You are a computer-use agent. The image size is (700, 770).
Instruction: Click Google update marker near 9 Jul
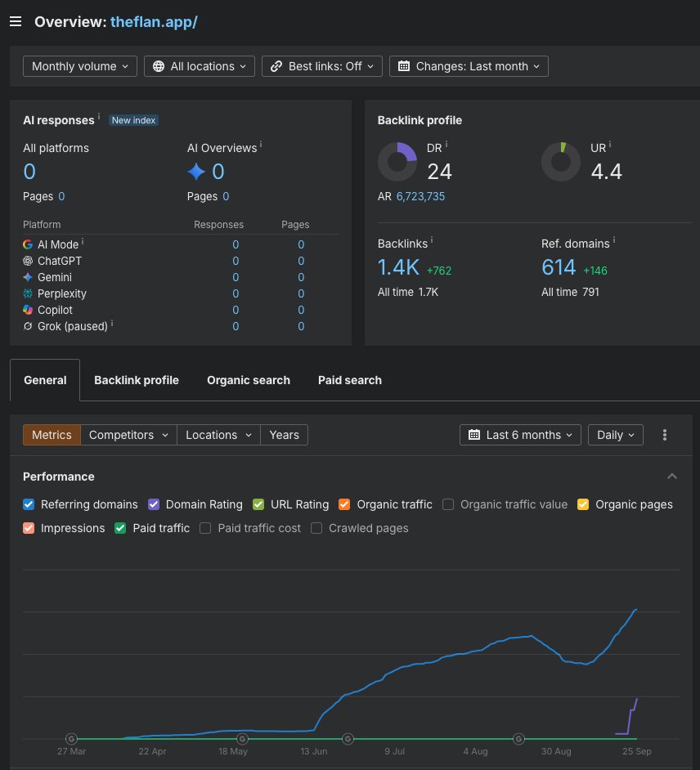(348, 739)
